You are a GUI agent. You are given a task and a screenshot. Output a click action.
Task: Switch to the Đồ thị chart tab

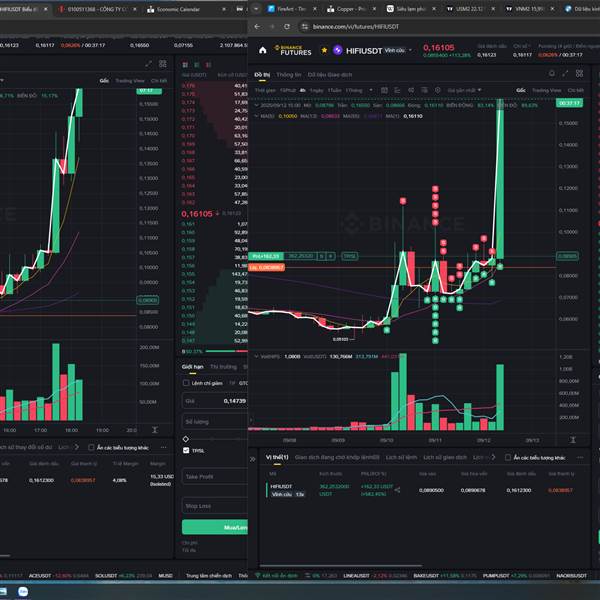click(262, 75)
